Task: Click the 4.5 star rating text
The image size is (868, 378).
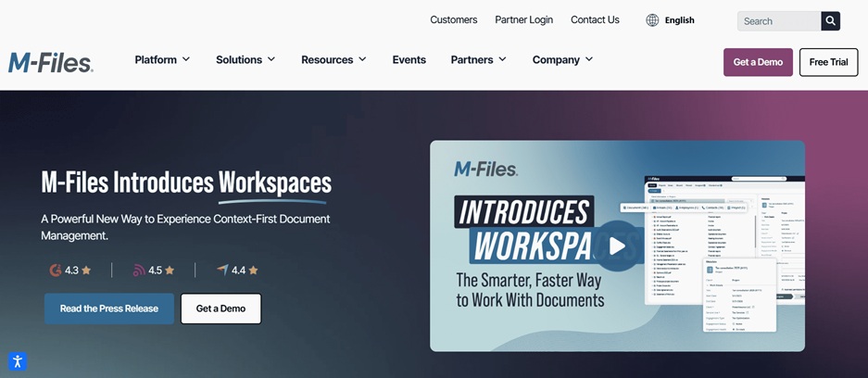Action: coord(155,271)
